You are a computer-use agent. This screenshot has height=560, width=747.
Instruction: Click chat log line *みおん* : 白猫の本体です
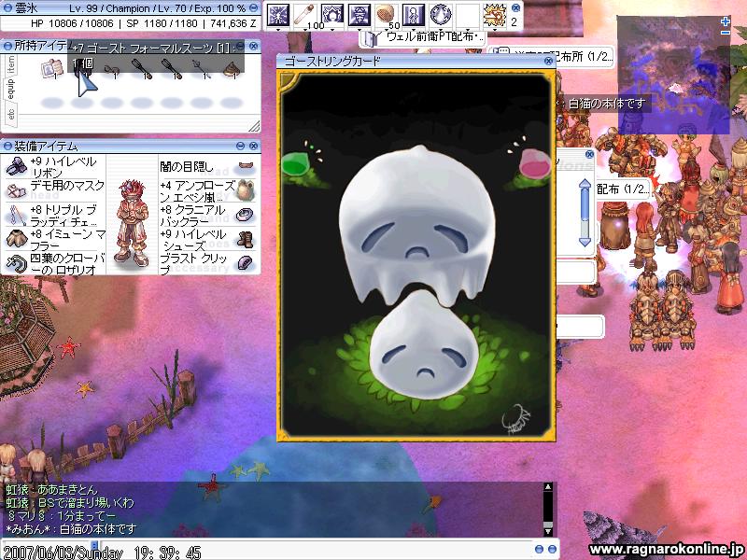(71, 529)
